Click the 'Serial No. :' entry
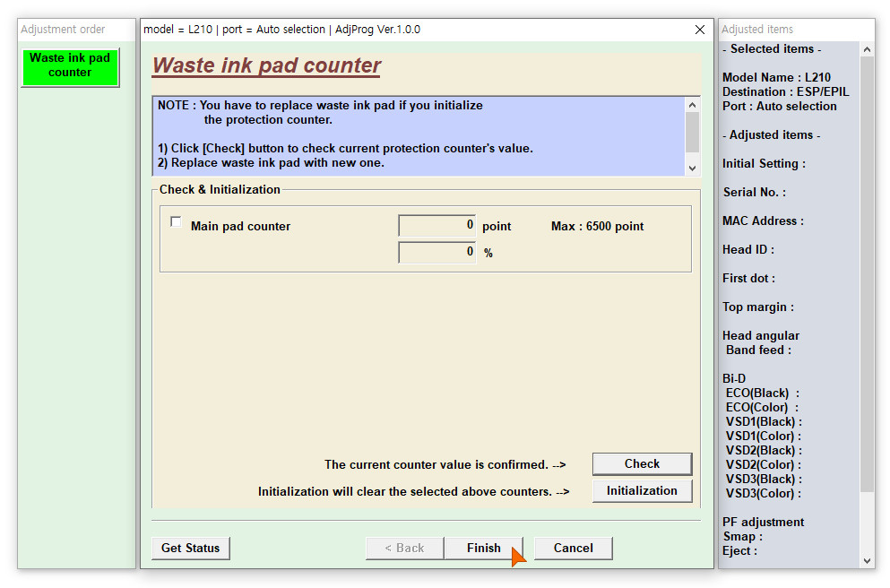This screenshot has height=588, width=890. 755,193
